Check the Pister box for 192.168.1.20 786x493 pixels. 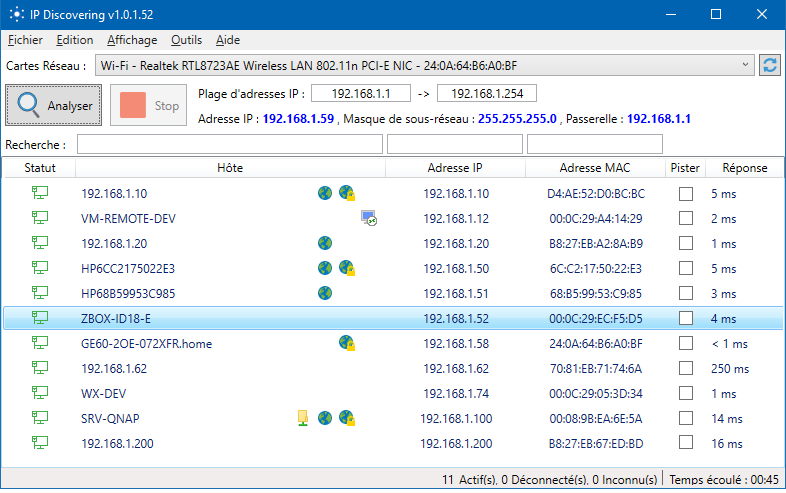click(x=686, y=244)
